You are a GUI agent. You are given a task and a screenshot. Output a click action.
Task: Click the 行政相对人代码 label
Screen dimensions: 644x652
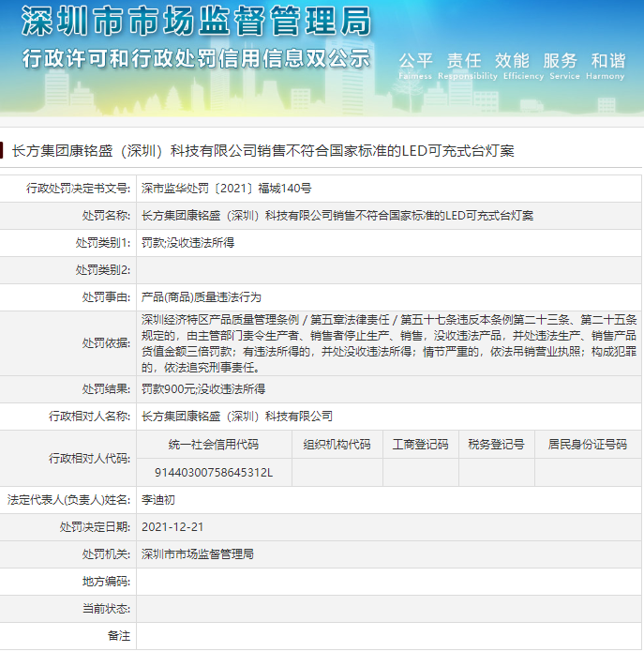coord(89,458)
